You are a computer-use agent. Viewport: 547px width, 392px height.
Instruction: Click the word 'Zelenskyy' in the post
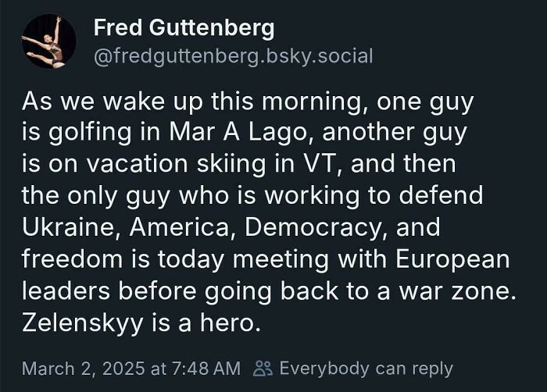83,324
